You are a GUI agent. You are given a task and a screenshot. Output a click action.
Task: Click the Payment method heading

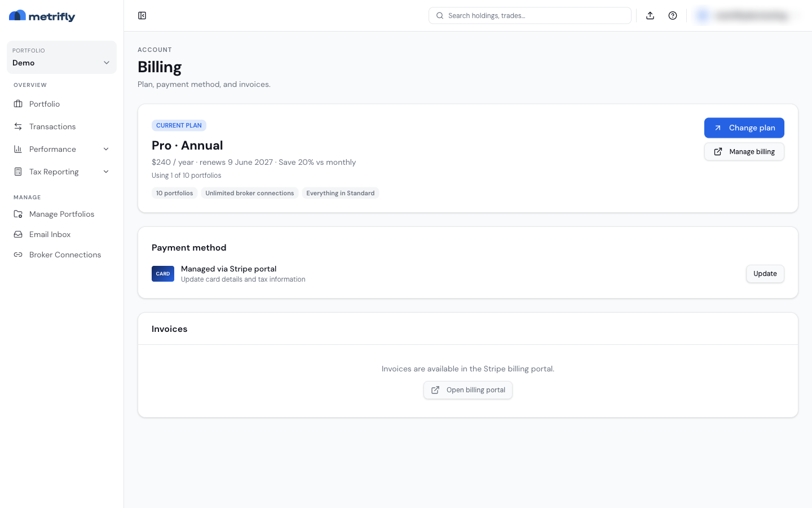[189, 248]
